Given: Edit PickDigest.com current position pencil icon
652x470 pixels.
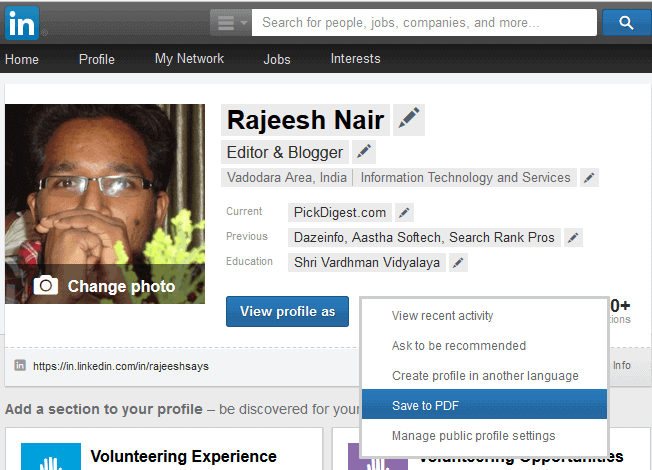Looking at the screenshot, I should [404, 213].
